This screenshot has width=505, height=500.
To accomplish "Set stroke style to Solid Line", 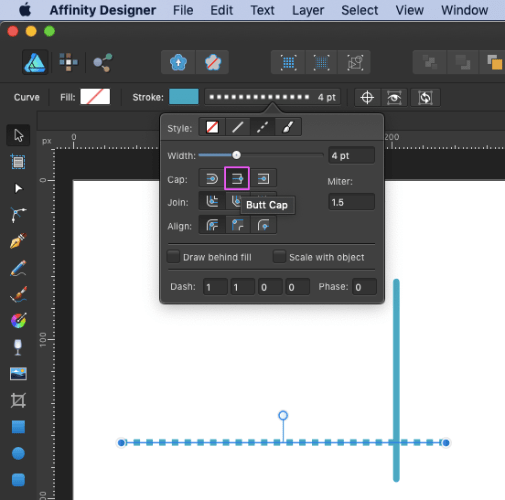I will click(238, 127).
